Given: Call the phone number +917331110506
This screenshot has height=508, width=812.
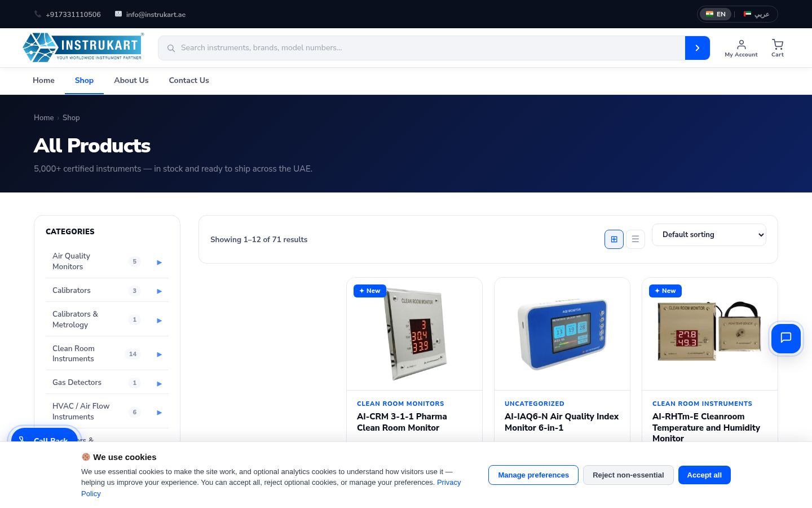Looking at the screenshot, I should tap(67, 15).
